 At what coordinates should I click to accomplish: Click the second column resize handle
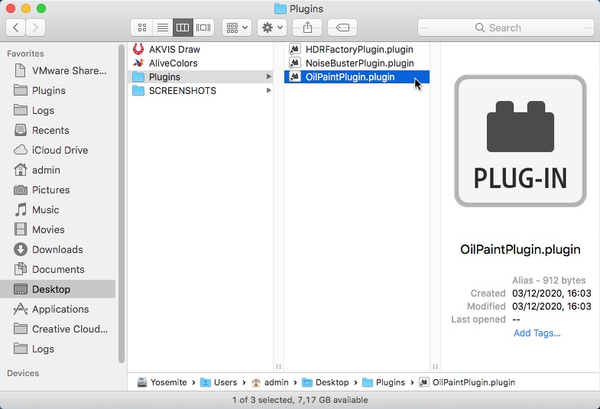coord(435,367)
